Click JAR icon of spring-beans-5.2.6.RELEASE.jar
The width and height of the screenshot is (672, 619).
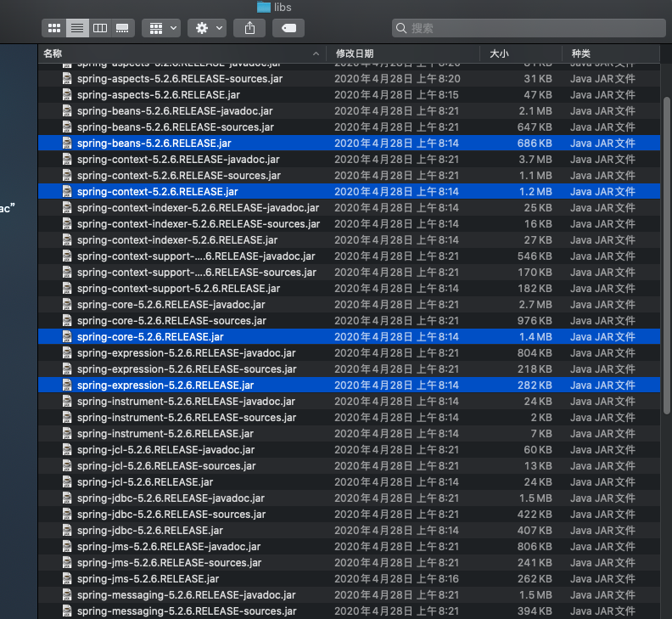tap(67, 143)
